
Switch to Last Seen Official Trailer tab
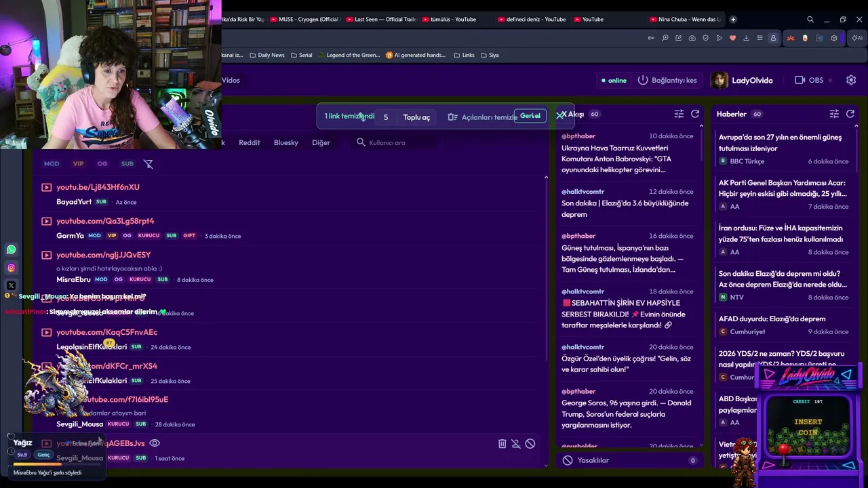pyautogui.click(x=382, y=19)
